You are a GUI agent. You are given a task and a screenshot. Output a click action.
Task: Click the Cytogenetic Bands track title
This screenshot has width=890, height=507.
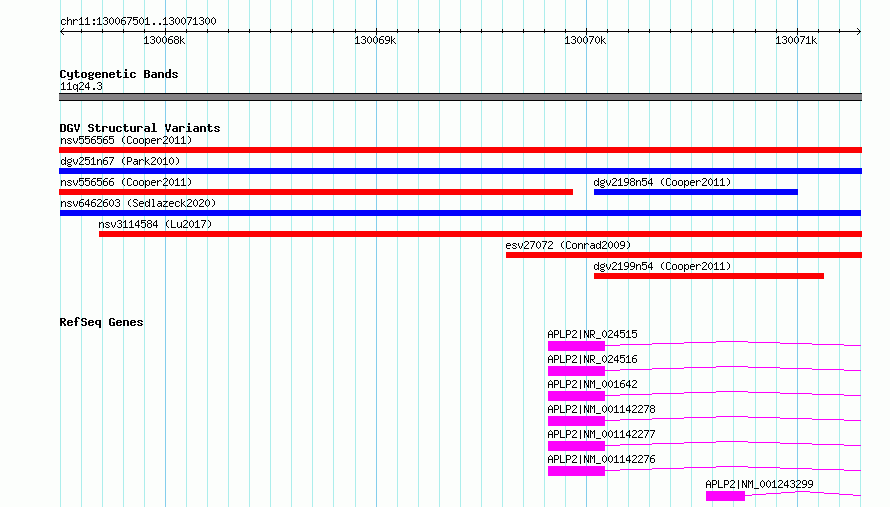pos(119,74)
